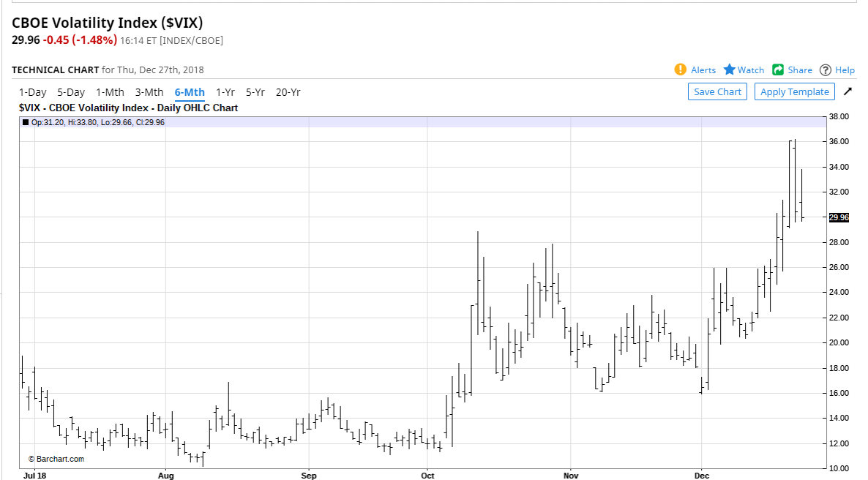Switch to the 3-Mth chart range
The width and height of the screenshot is (868, 480).
149,92
